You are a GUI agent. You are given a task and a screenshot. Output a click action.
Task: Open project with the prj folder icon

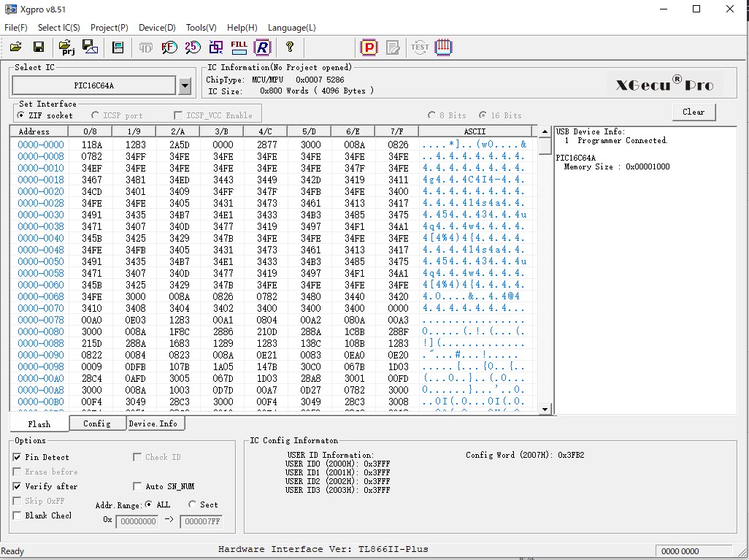tap(66, 47)
